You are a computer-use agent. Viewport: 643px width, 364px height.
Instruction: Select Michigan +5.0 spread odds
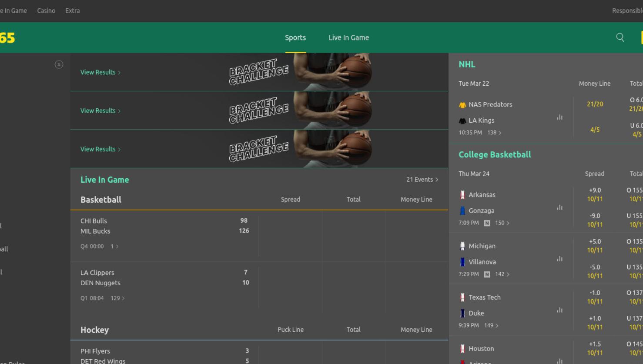pos(595,246)
